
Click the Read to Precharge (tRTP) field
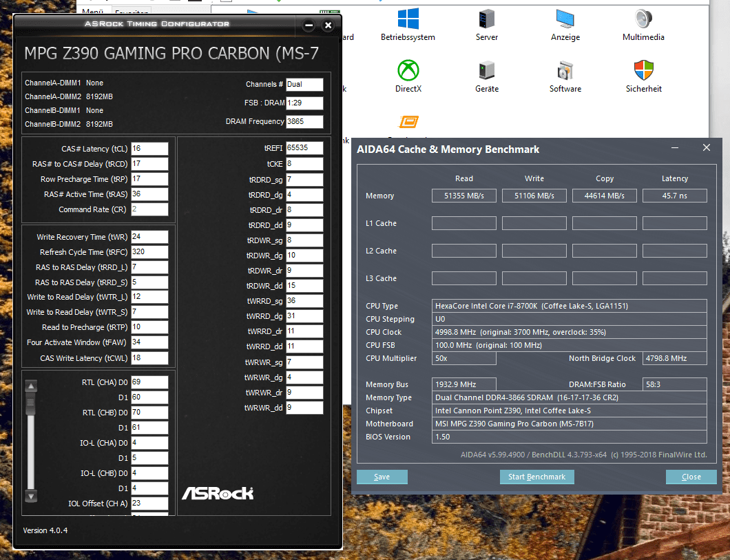click(x=149, y=327)
